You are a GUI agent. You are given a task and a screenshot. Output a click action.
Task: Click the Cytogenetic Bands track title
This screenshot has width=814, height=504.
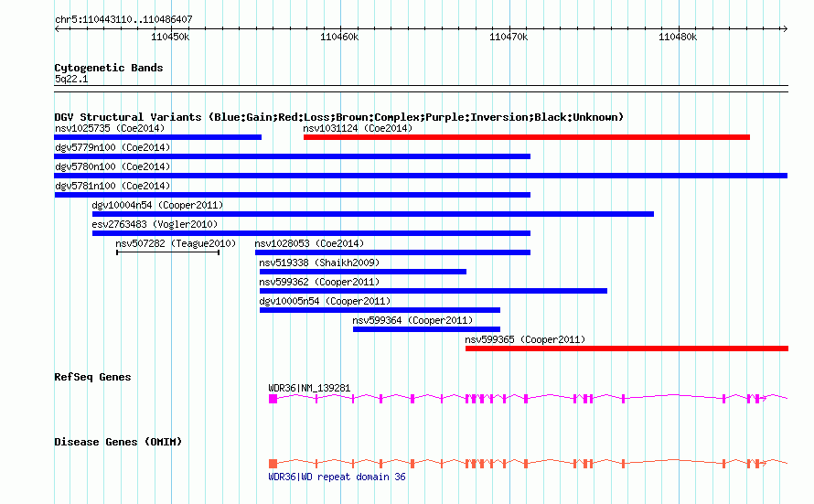[109, 68]
